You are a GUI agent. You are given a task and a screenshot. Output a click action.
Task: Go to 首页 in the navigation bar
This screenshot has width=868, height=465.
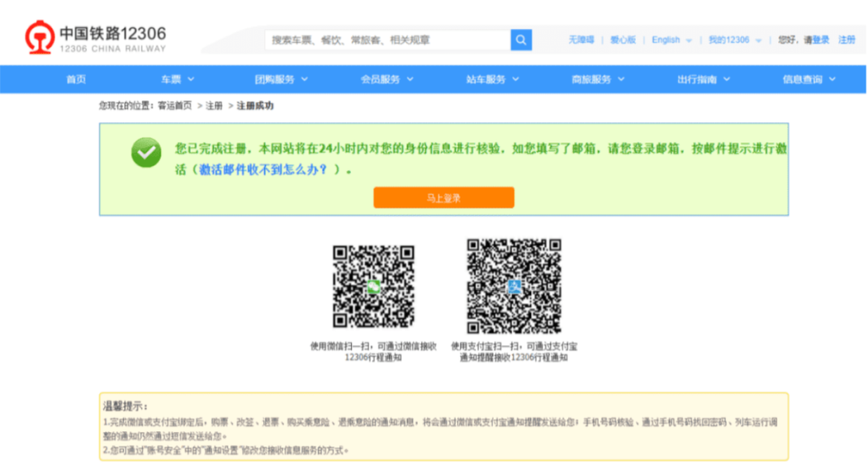pos(76,80)
